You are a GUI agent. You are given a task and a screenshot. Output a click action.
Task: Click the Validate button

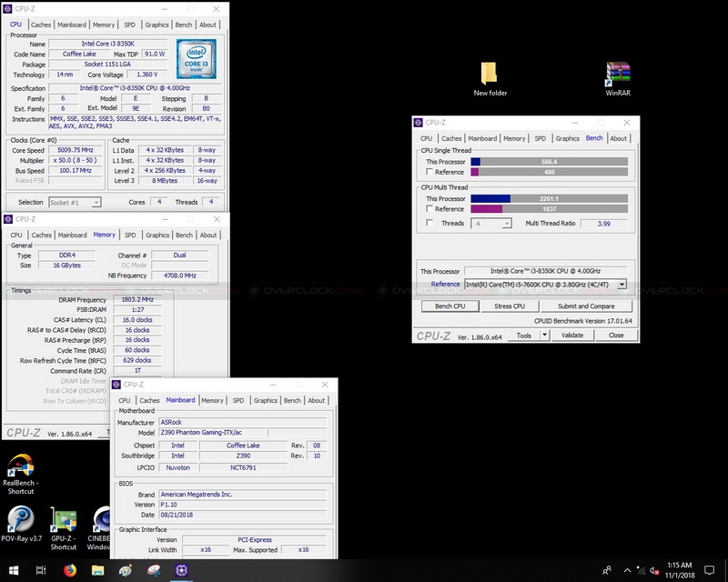[x=572, y=335]
